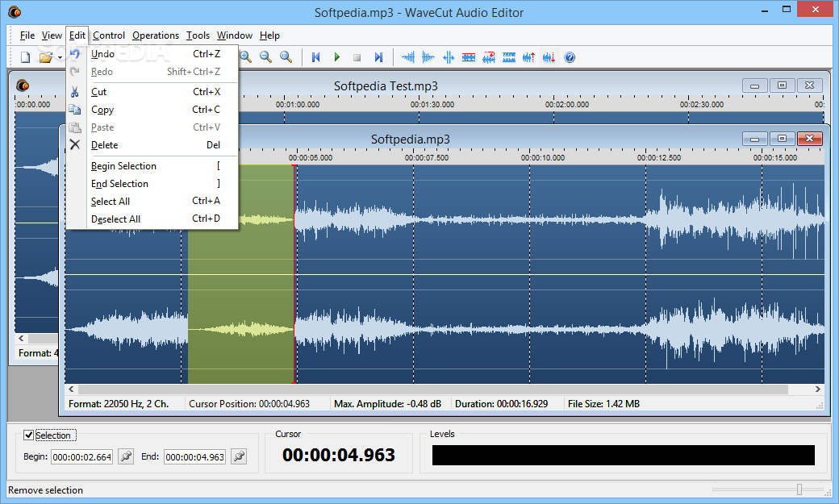Click the silence waveform icon with red line
The image size is (839, 504).
(469, 57)
